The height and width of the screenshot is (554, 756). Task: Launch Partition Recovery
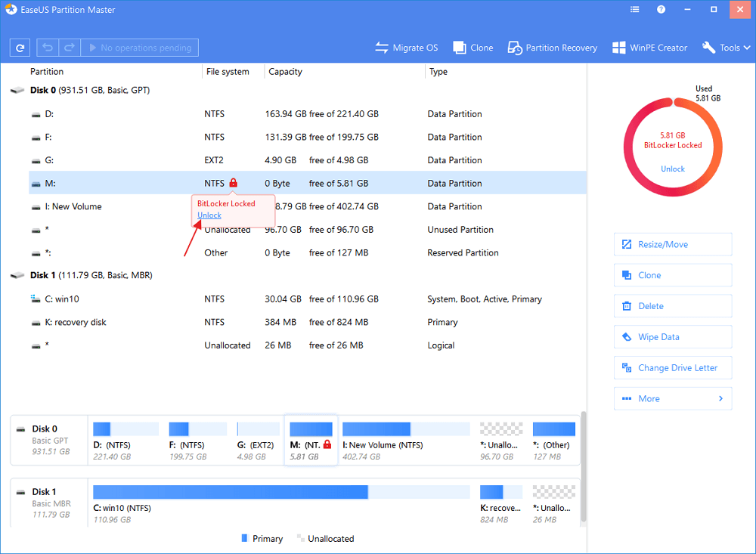click(553, 48)
